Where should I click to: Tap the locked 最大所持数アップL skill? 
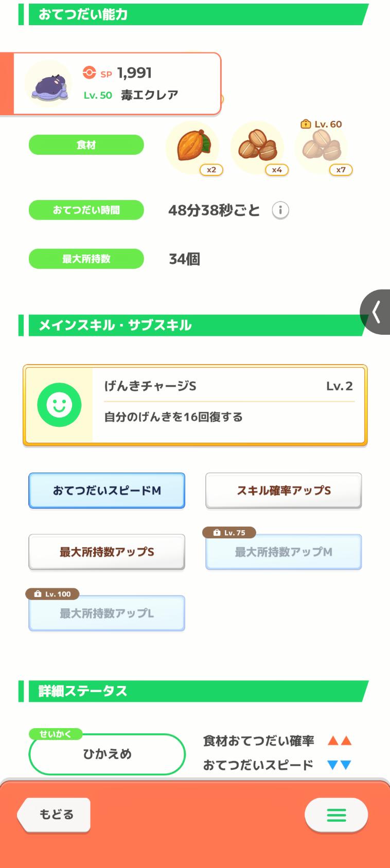tap(107, 613)
